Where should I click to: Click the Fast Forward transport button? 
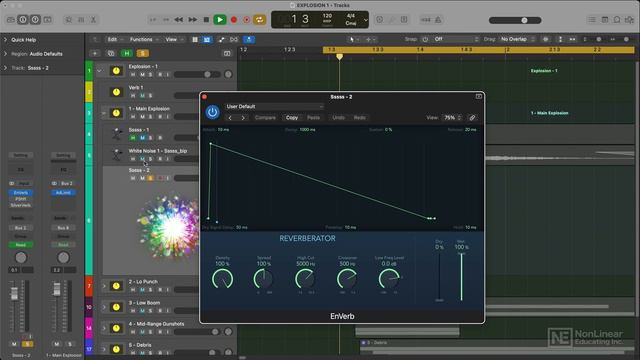point(192,20)
